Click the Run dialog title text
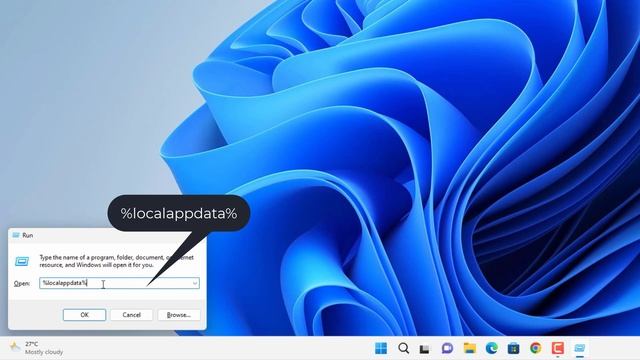Screen dimensions: 640x360 click(27, 235)
